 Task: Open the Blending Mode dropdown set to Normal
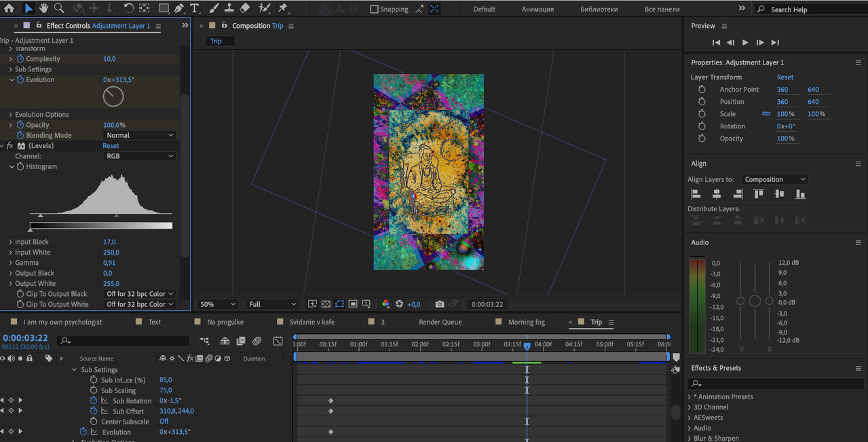tap(140, 136)
